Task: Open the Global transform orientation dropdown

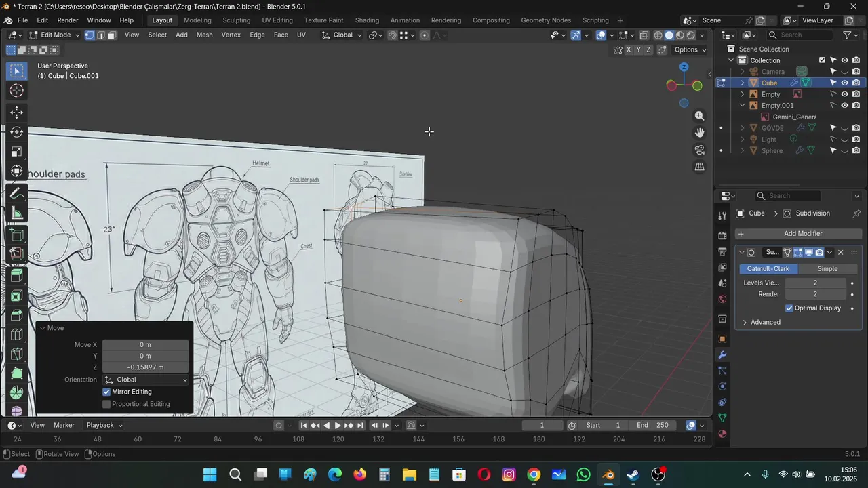Action: (342, 35)
